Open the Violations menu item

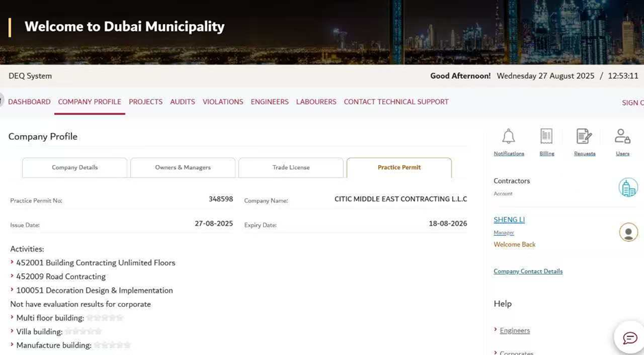click(x=223, y=101)
